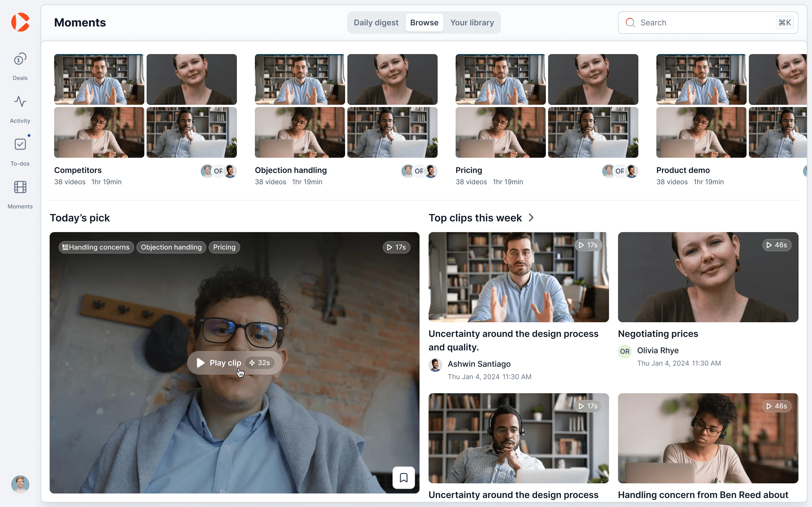Screen dimensions: 812x507
Task: Click the Pricing tag on today's pick
Action: coord(224,247)
